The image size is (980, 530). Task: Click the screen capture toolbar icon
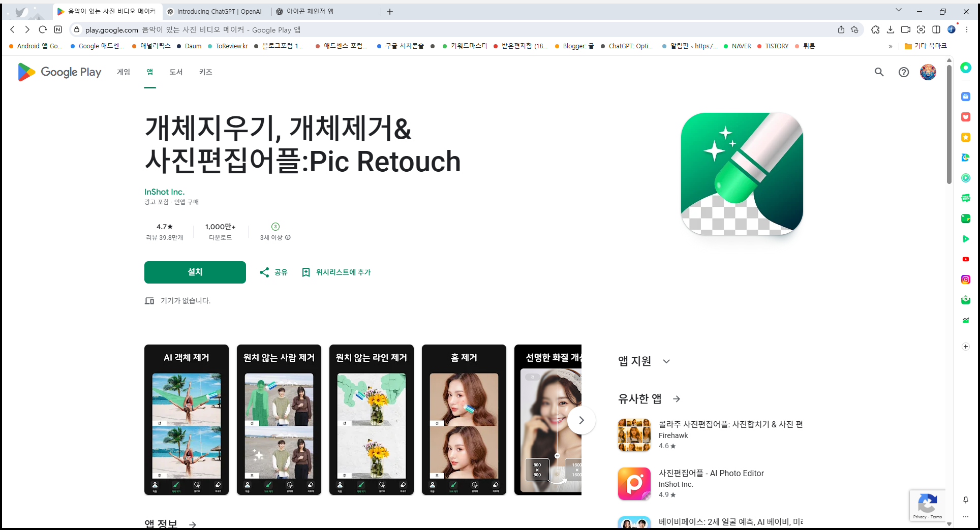[x=921, y=29]
